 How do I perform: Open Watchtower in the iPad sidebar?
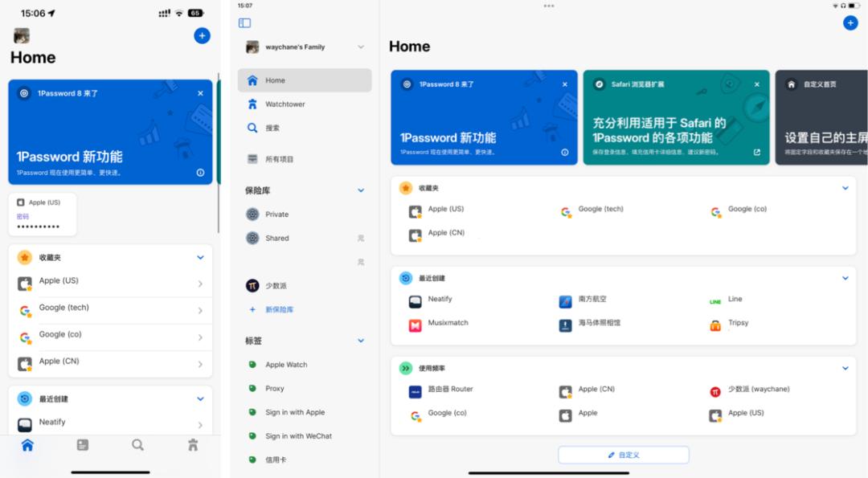point(305,104)
